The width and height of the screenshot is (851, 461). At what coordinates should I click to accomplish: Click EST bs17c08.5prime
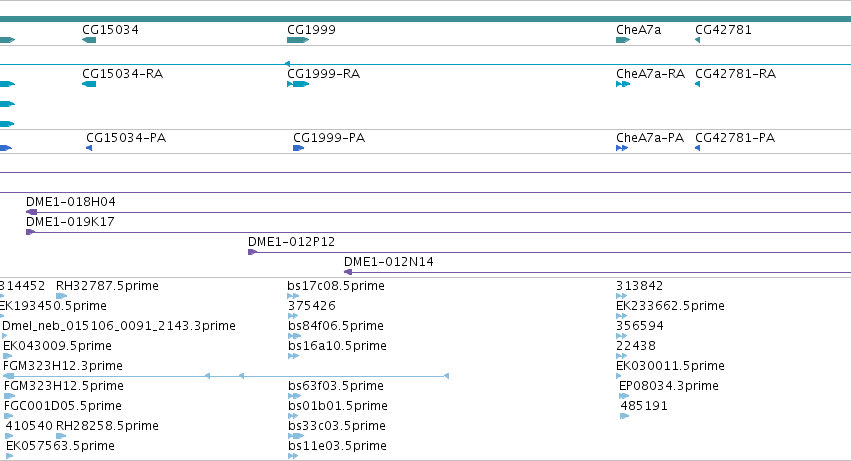click(x=336, y=286)
